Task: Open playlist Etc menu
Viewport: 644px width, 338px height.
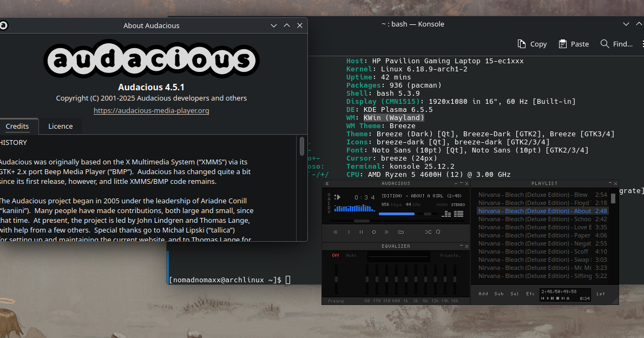Action: 530,294
